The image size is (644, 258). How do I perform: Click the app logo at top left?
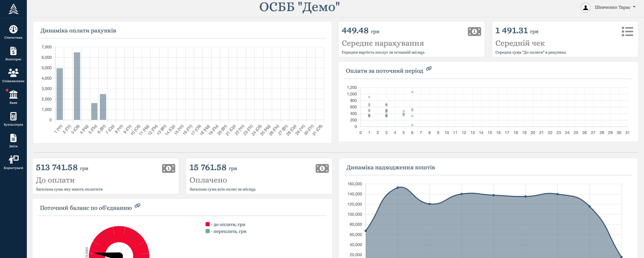pyautogui.click(x=13, y=9)
